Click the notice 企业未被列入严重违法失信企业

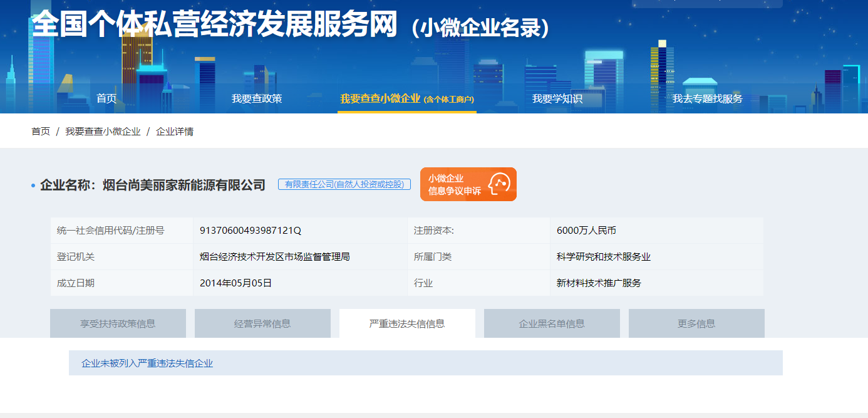(x=147, y=363)
